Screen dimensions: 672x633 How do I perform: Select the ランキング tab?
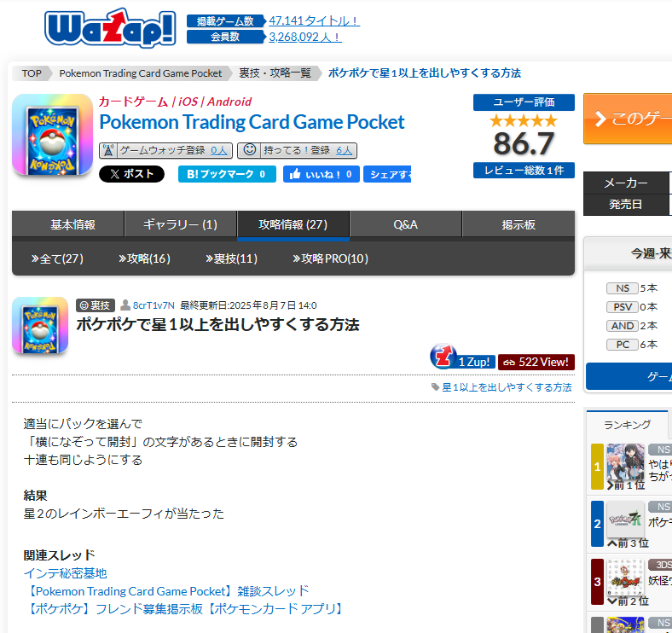tap(627, 425)
